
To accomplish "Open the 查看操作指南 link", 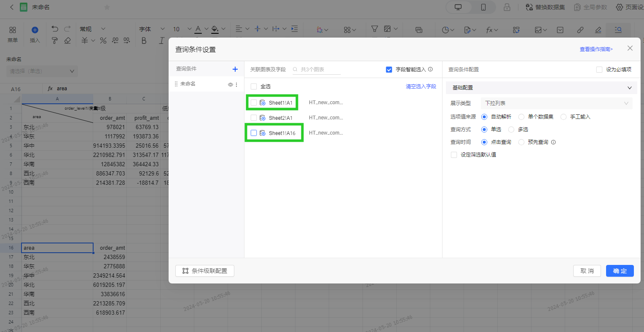I will (596, 49).
